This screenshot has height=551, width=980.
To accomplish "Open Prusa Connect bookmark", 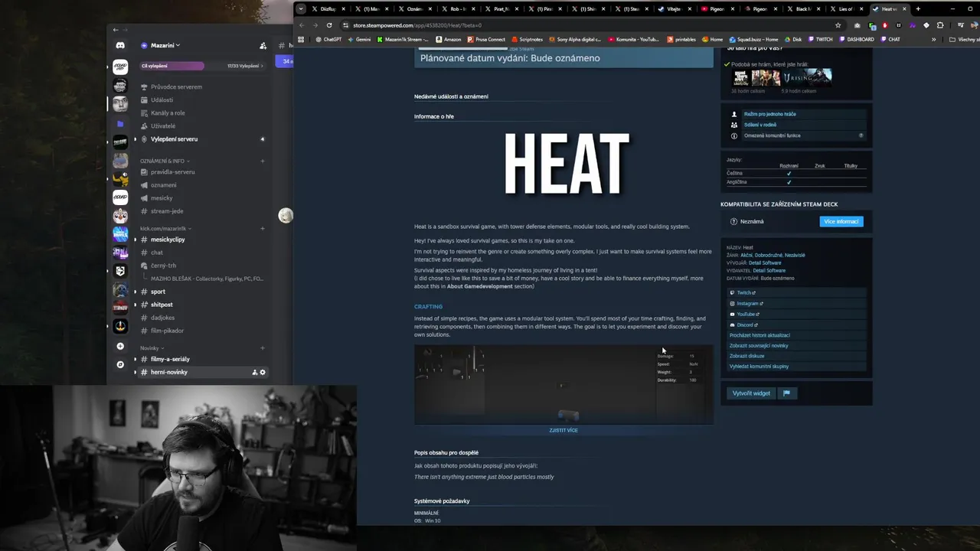I will 486,39.
